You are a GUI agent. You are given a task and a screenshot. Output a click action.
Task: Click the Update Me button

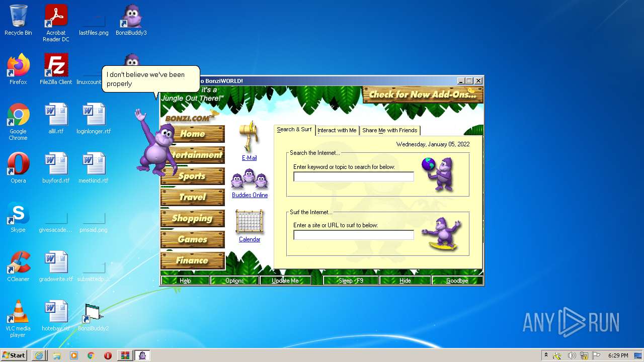pos(285,281)
